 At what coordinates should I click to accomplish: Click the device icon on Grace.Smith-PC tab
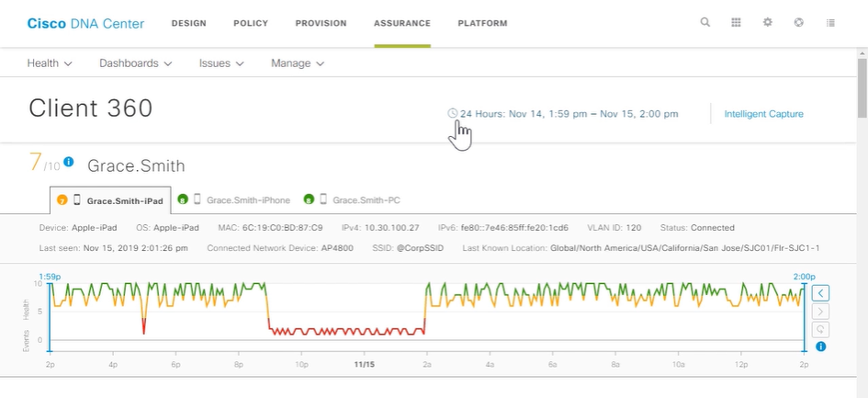pyautogui.click(x=324, y=199)
